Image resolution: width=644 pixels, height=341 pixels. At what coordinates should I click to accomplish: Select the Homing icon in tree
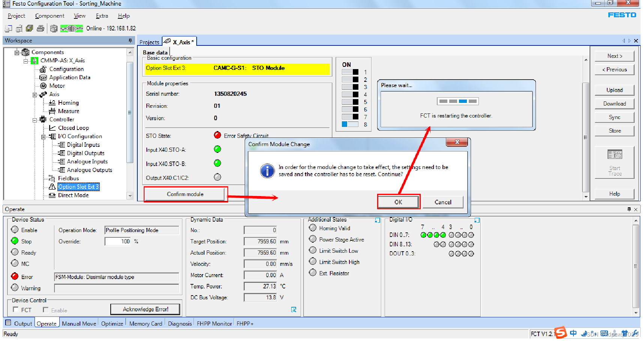[x=52, y=103]
